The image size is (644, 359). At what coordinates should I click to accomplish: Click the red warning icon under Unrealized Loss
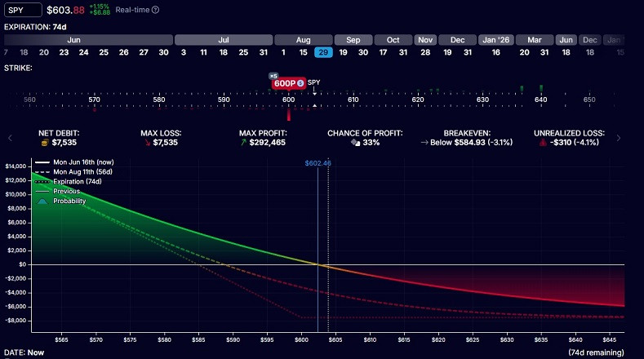(x=543, y=143)
